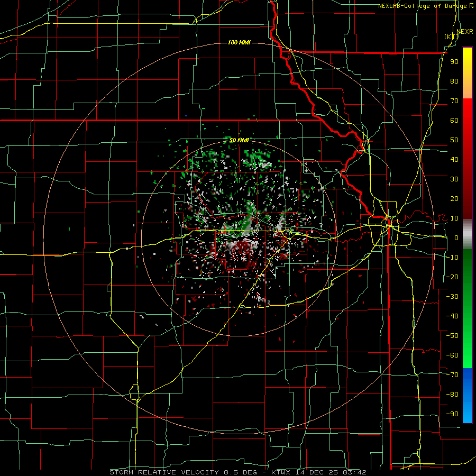The height and width of the screenshot is (476, 476).
Task: Click the positive 80 value on velocity scale
Action: point(454,81)
